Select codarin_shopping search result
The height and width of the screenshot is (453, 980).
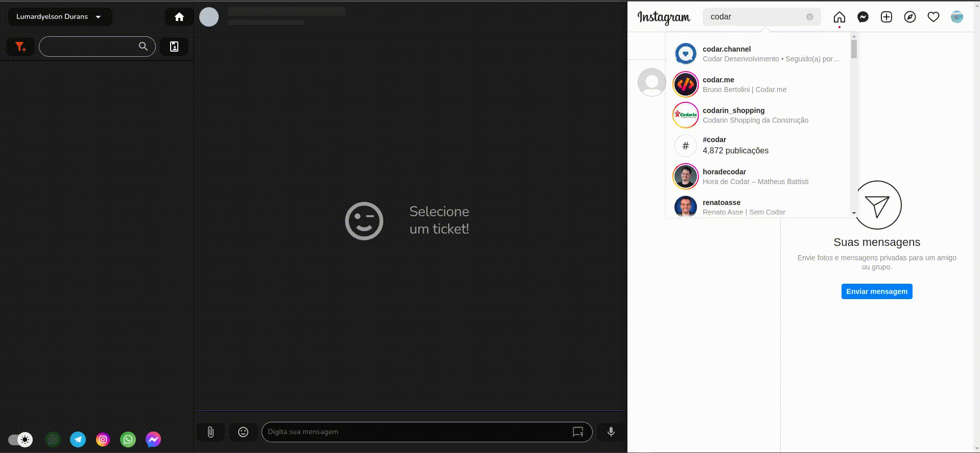758,115
